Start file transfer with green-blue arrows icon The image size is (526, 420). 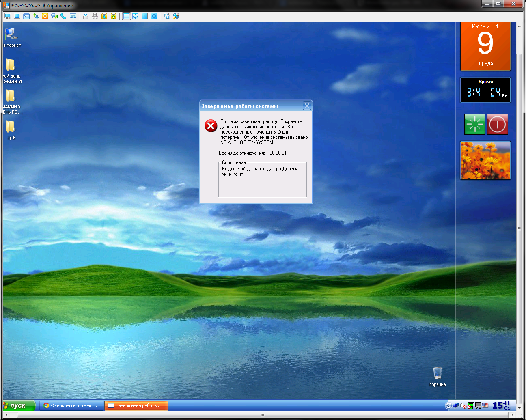coord(36,16)
